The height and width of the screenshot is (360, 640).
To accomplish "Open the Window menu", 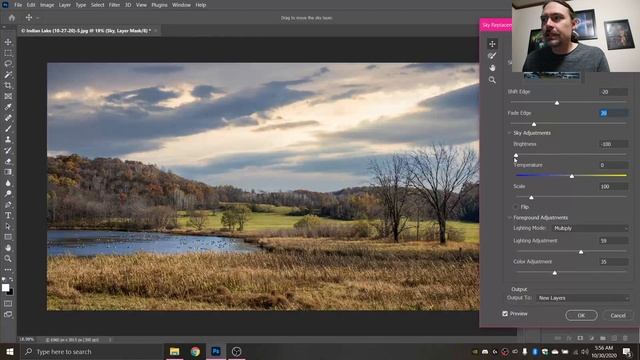I will pos(181,5).
